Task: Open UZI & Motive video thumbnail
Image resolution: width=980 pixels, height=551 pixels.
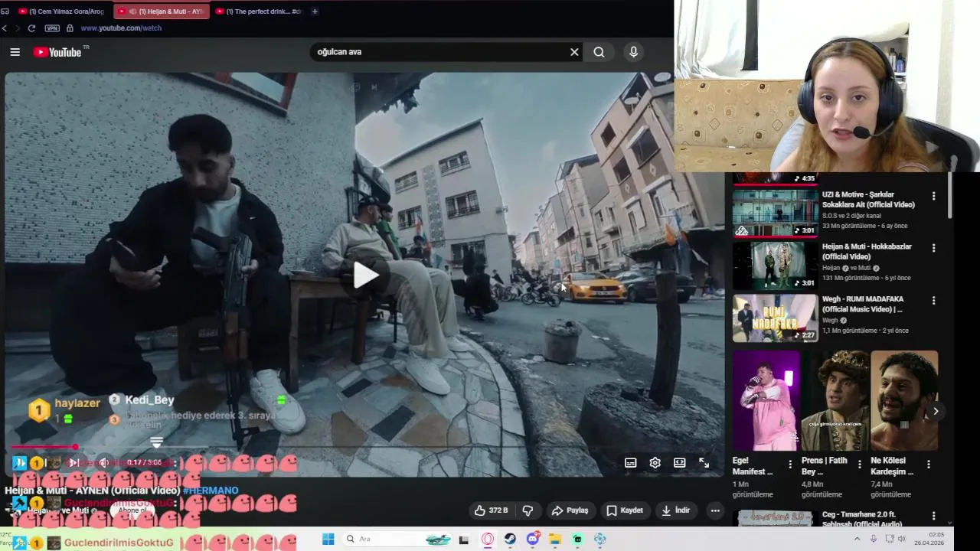Action: [775, 212]
